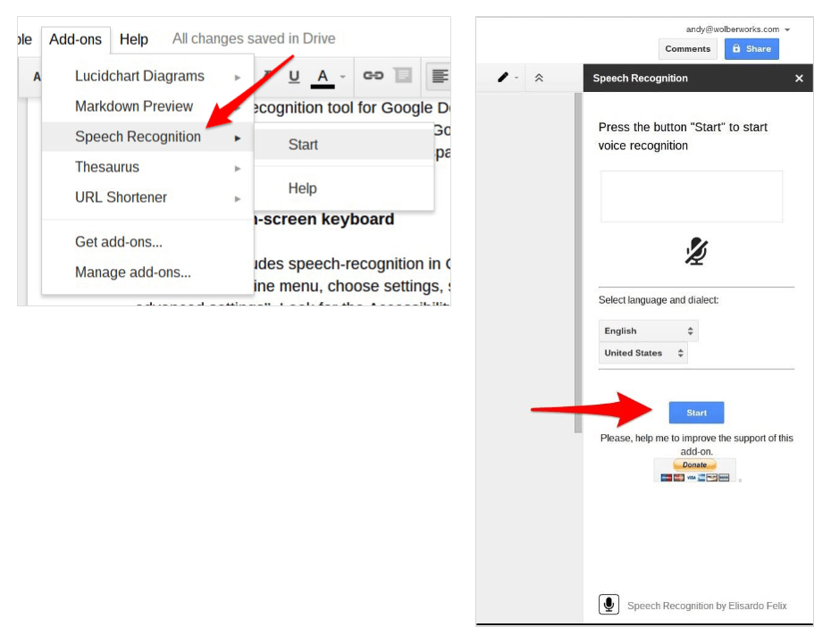Pick a text color with the A swatch

(x=322, y=77)
